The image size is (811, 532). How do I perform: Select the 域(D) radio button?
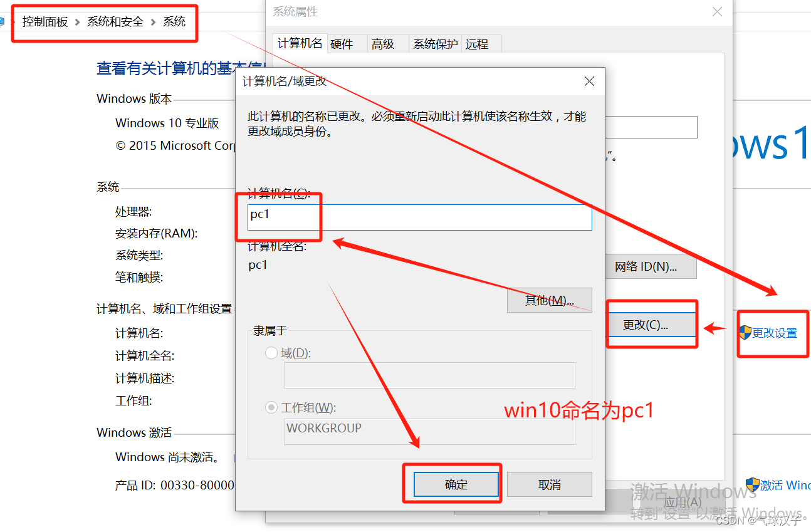tap(271, 353)
